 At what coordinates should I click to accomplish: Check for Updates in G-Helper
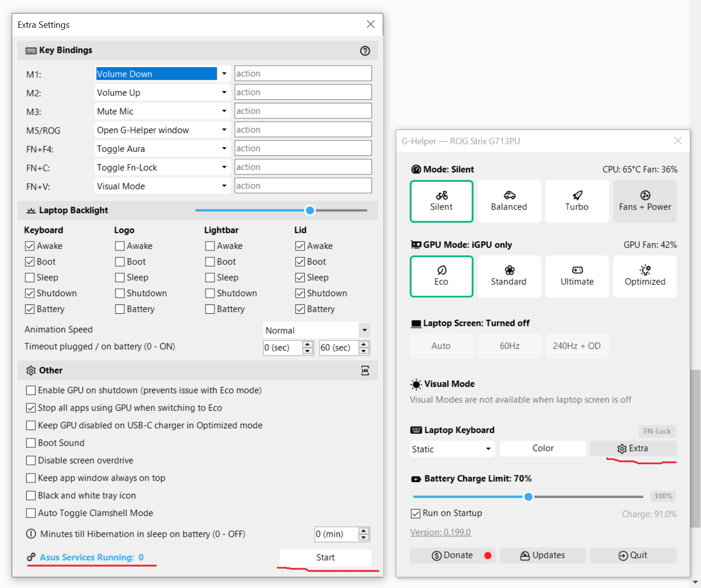(x=543, y=555)
